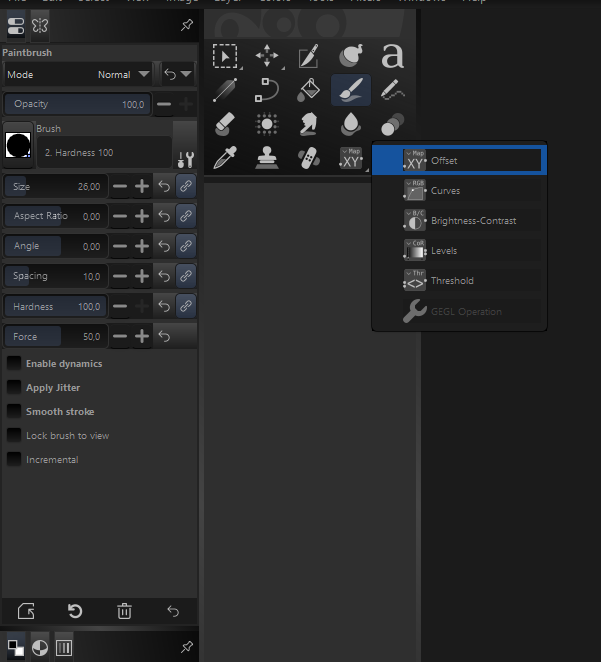This screenshot has height=662, width=601.
Task: Click the Opacity slider
Action: coord(78,104)
